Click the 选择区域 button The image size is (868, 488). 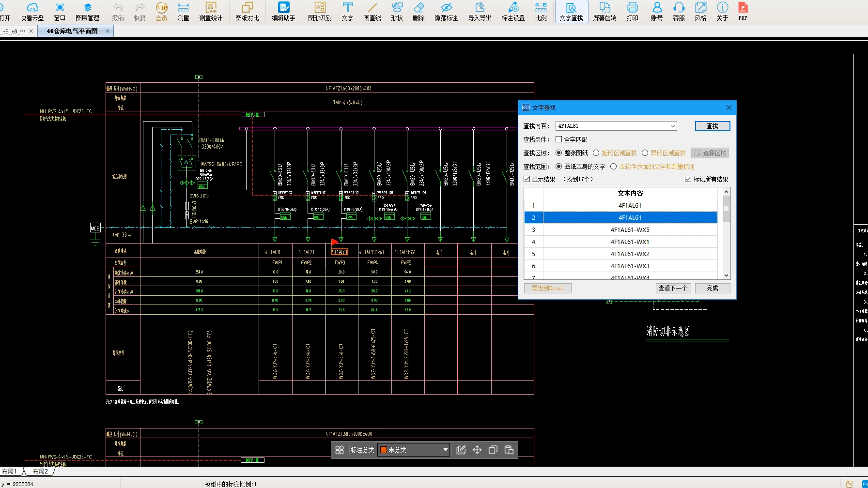[711, 153]
